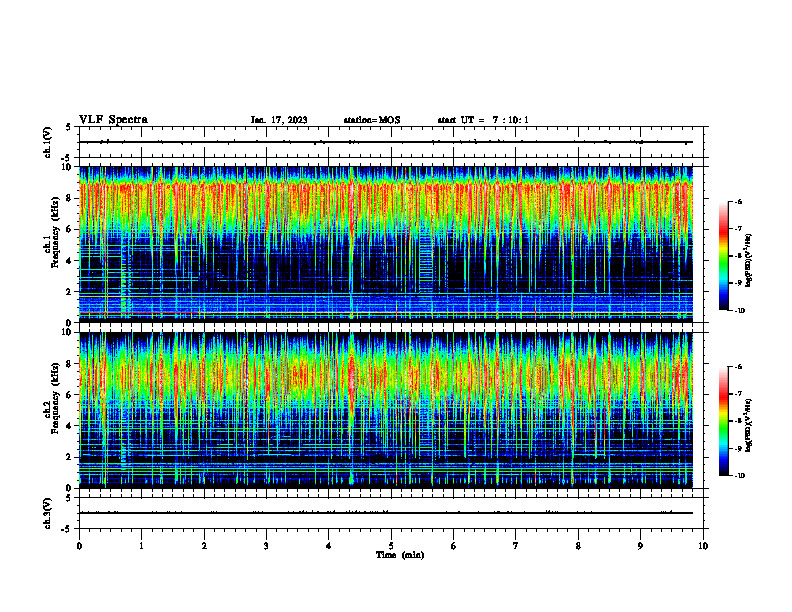Click the time axis tick label "3"
Screen dimensions: 792x612
(x=266, y=546)
